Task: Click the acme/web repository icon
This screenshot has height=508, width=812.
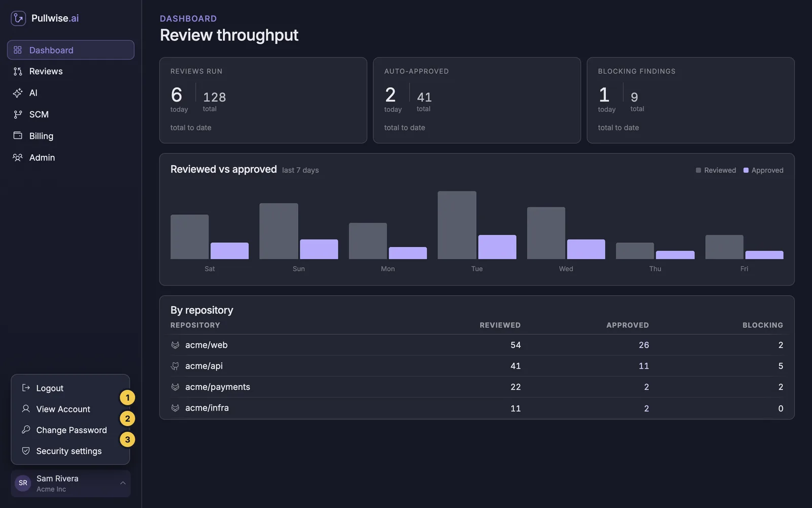Action: coord(175,345)
